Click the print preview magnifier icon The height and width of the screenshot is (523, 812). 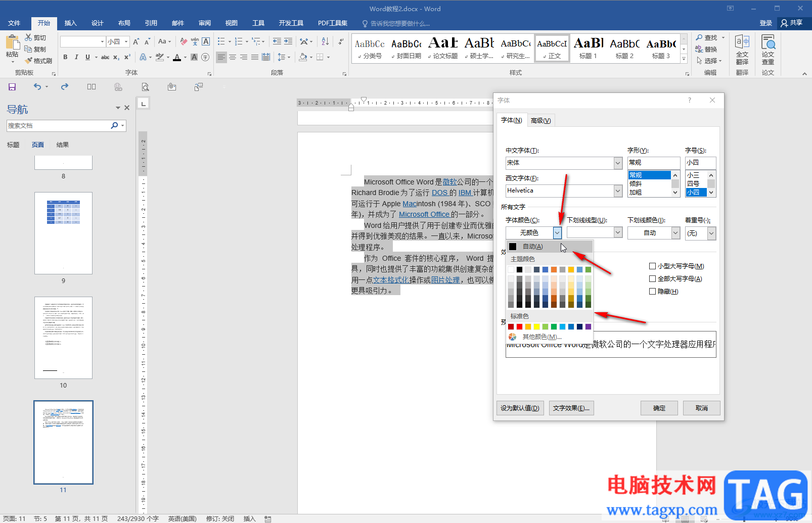click(x=145, y=87)
